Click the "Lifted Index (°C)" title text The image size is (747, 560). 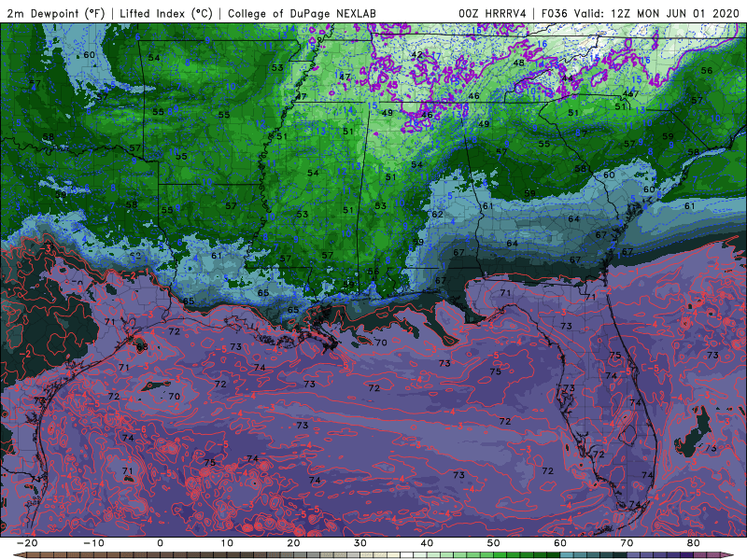[x=166, y=13]
